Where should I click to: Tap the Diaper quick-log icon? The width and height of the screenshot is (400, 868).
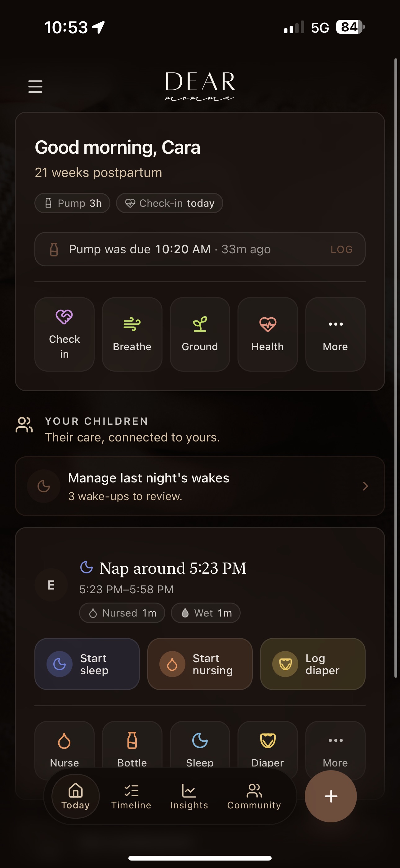268,741
